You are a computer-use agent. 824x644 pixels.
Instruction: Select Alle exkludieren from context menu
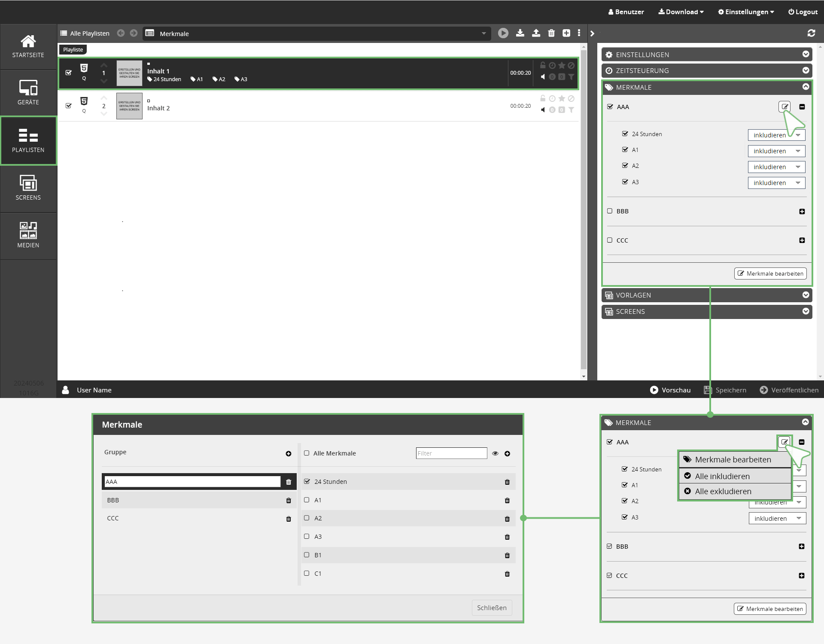723,491
